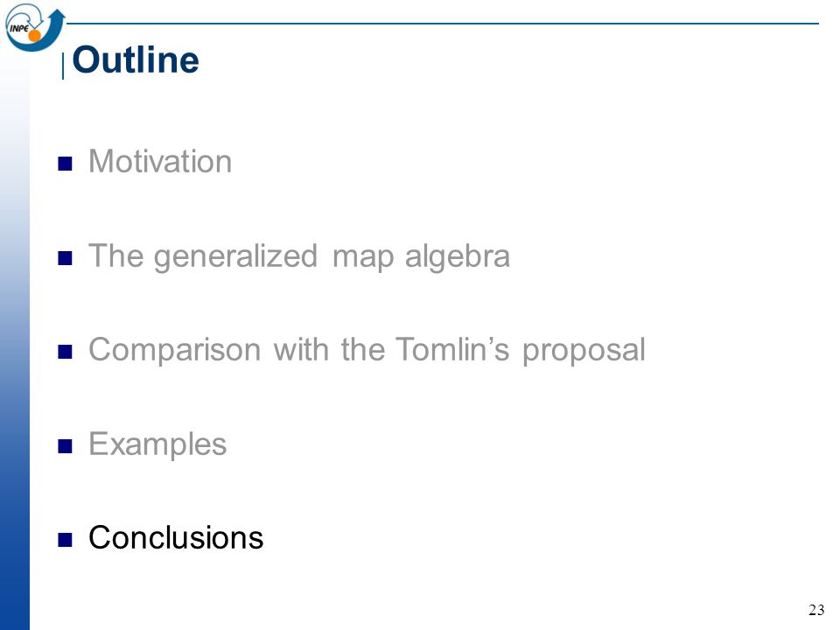Viewport: 840px width, 630px height.
Task: Click the bullet square beside Examples
Action: pyautogui.click(x=65, y=445)
